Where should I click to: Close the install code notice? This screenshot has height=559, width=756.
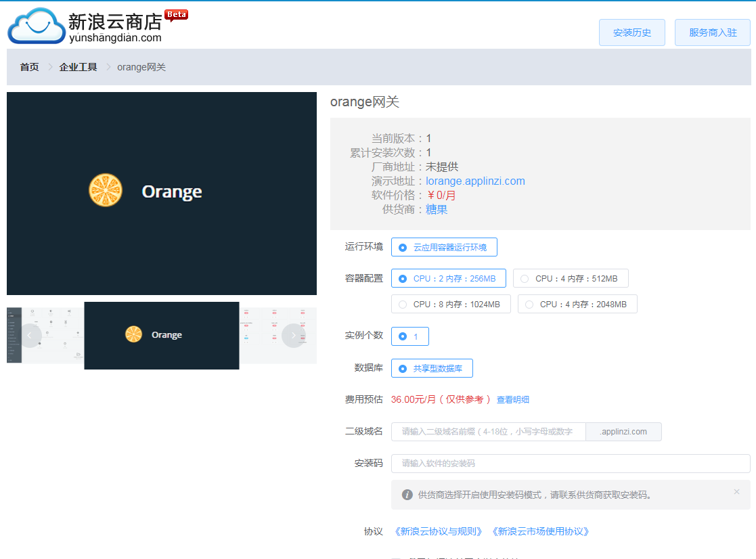737,491
